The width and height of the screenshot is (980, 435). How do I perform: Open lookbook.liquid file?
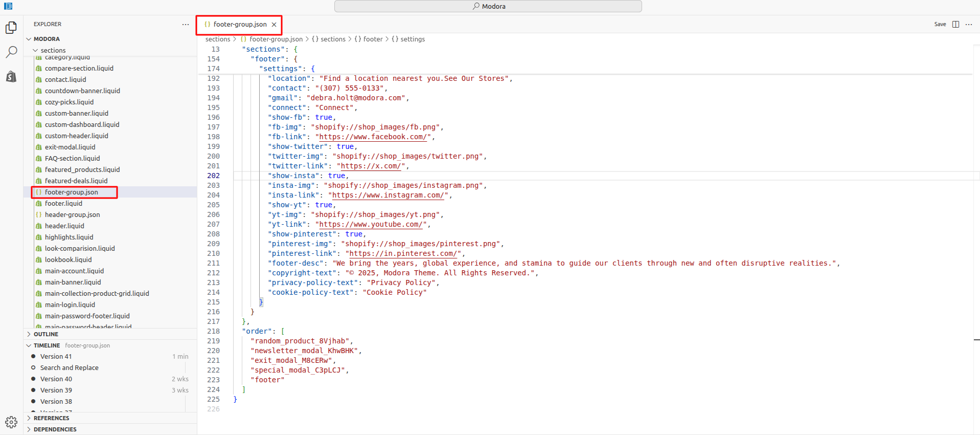(68, 259)
